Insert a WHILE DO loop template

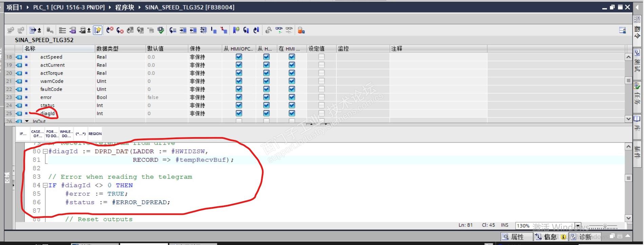[x=66, y=134]
